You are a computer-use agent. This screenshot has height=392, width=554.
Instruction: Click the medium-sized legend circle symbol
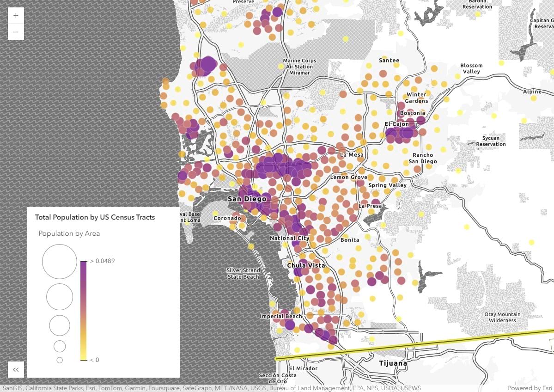coord(60,325)
